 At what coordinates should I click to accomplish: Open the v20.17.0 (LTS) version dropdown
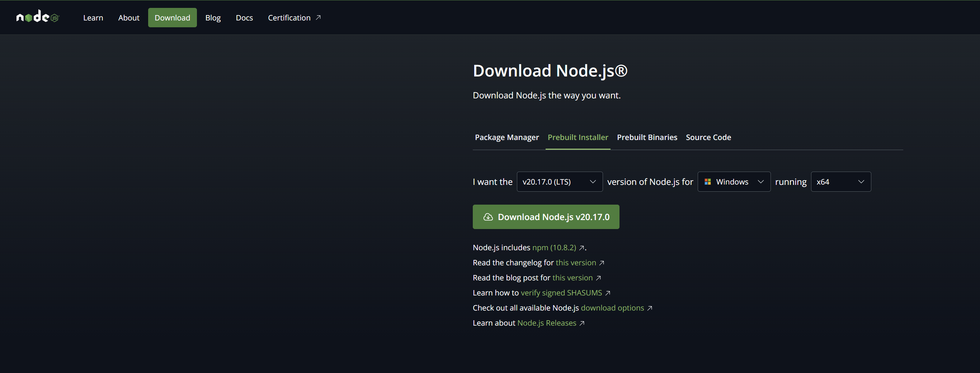560,182
